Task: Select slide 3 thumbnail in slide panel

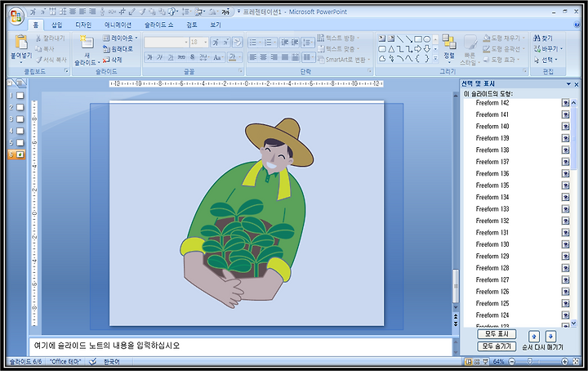Action: point(20,119)
